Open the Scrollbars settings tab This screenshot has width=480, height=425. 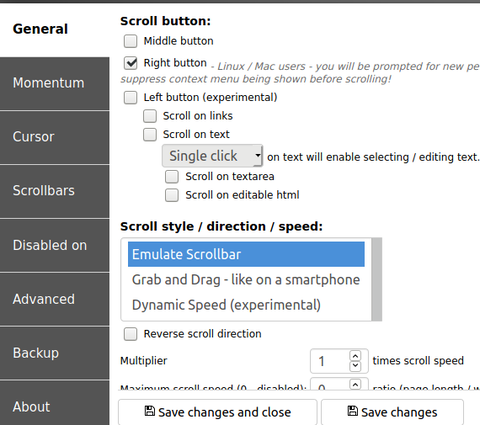point(55,191)
